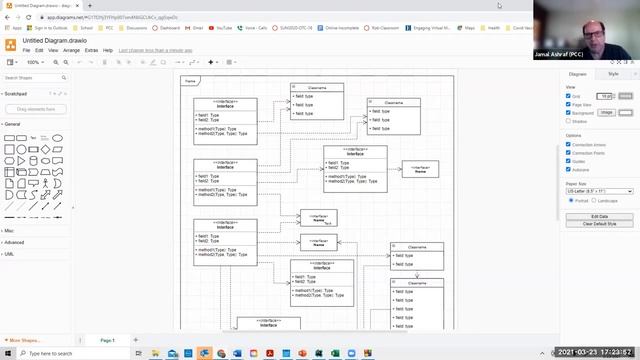
Task: Choose the triangle shape
Action: coord(21,161)
